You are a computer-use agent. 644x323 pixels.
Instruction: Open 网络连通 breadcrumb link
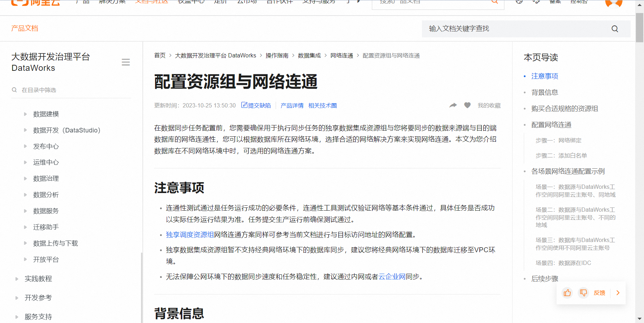point(342,56)
